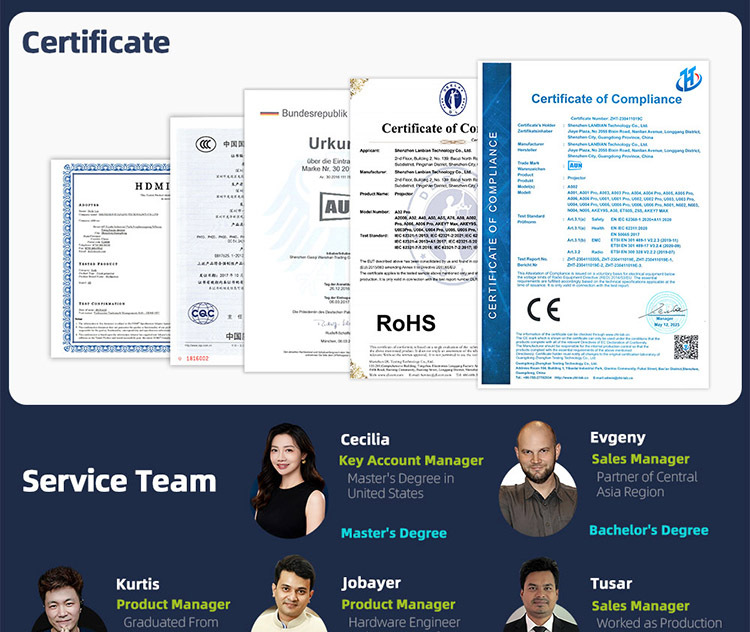Click the cyan 'Bachelor's Degree' label
The width and height of the screenshot is (750, 632).
tap(649, 530)
